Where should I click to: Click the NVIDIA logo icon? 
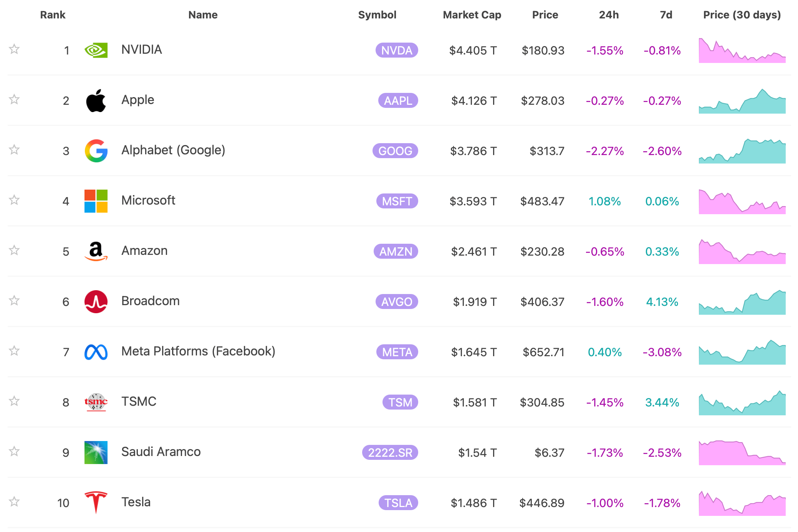(96, 50)
